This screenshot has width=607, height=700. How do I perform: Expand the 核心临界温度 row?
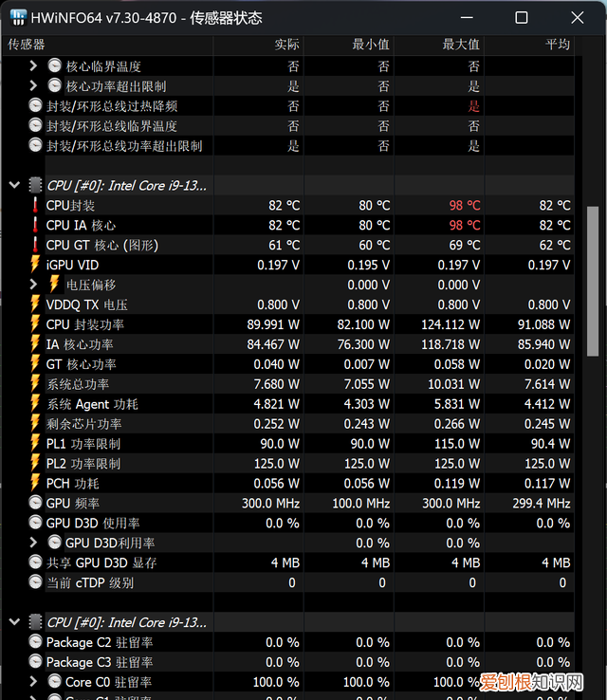click(x=33, y=66)
